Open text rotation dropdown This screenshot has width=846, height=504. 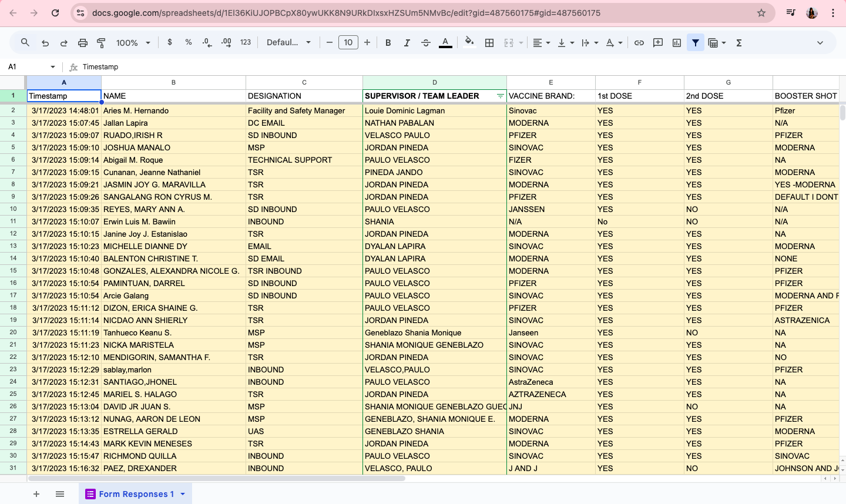(x=613, y=42)
